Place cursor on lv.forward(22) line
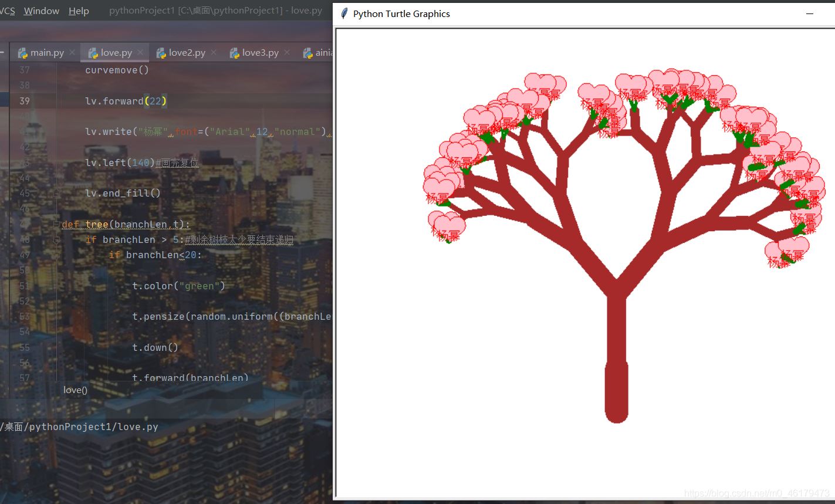 point(126,101)
